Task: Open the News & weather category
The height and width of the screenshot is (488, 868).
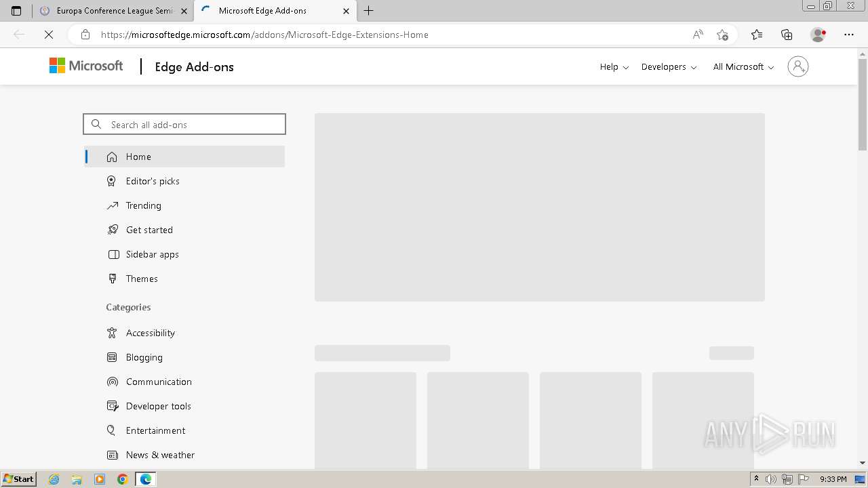Action: click(184, 455)
